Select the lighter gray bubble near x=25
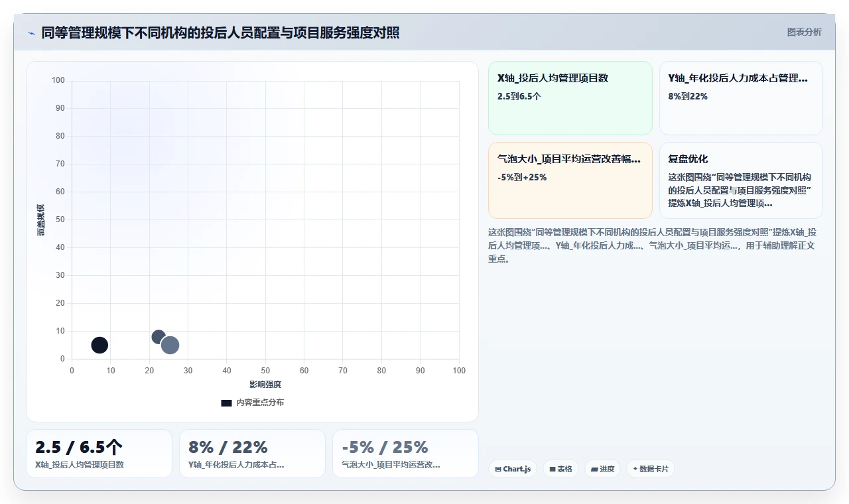 170,345
